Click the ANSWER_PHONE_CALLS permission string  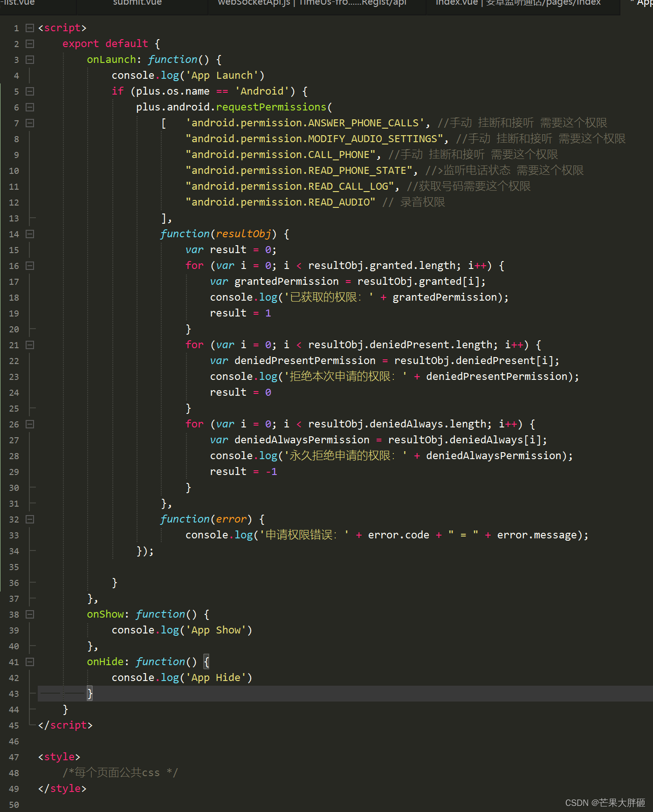(x=305, y=123)
